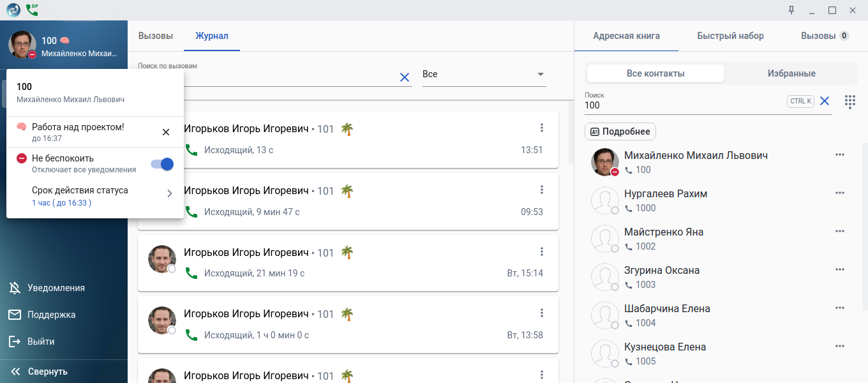868x383 pixels.
Task: Open the Уведомления bell icon
Action: [x=15, y=288]
